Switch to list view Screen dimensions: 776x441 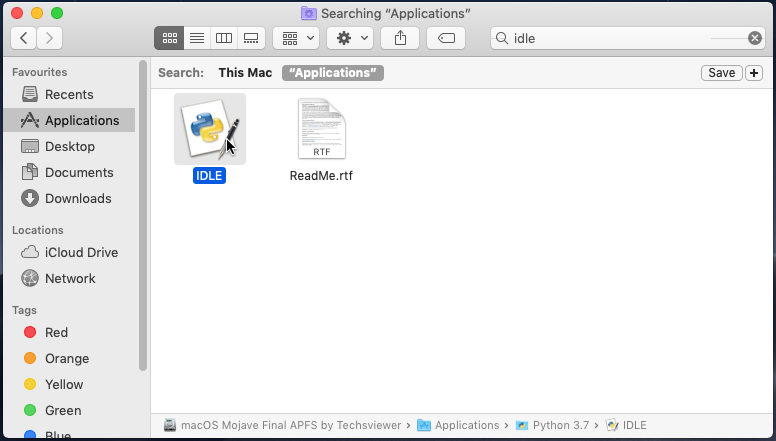pyautogui.click(x=197, y=38)
